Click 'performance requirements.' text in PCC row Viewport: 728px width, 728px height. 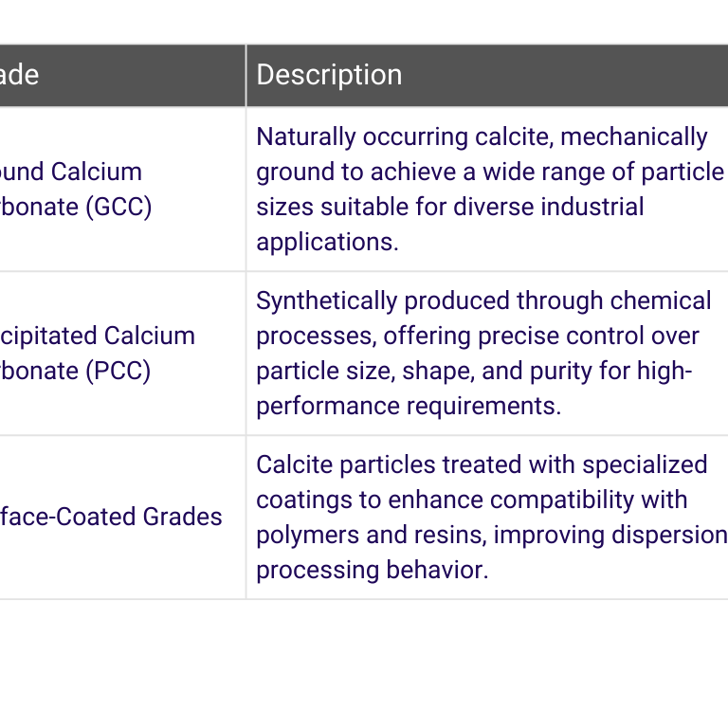click(x=409, y=407)
